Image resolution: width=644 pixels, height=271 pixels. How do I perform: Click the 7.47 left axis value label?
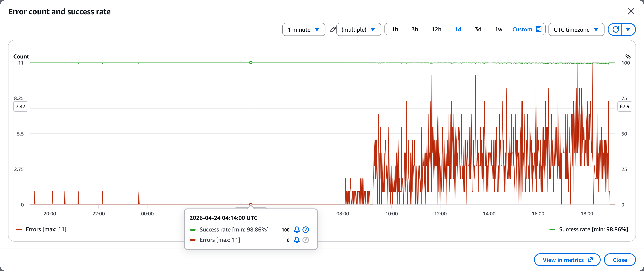coord(21,106)
